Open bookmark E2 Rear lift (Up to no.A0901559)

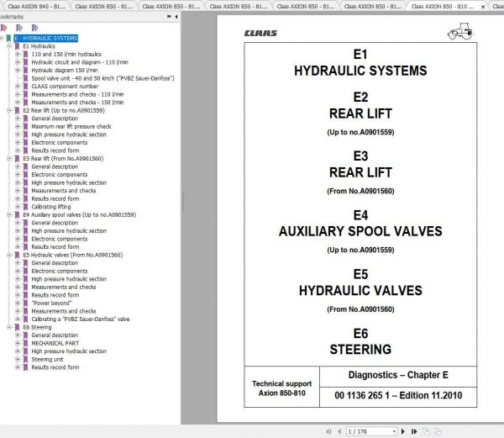64,111
